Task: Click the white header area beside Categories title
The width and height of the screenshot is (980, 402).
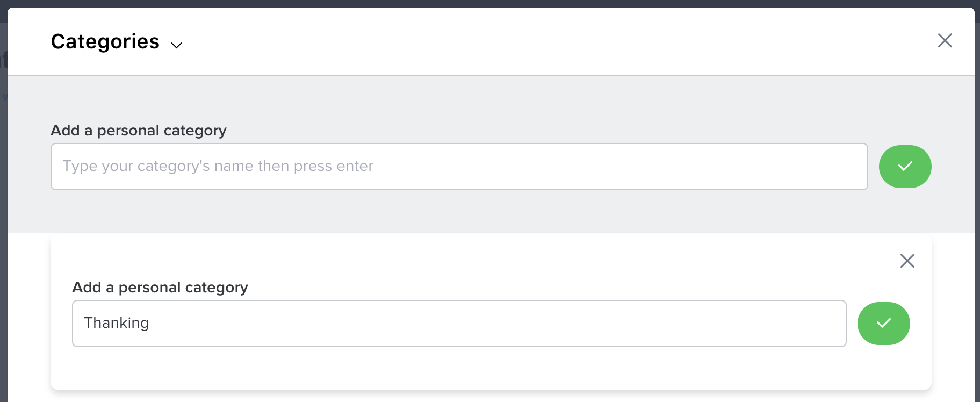Action: point(537,41)
